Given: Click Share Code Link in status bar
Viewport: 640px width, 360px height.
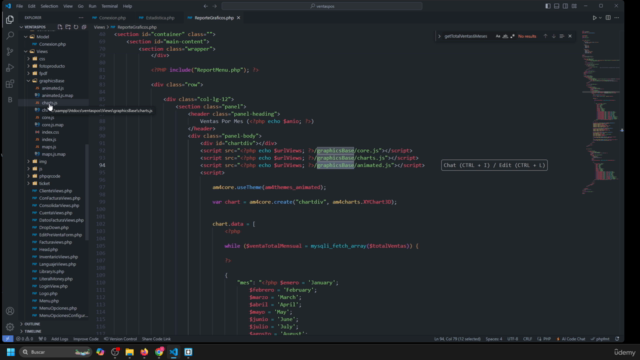Looking at the screenshot, I should pos(156,339).
